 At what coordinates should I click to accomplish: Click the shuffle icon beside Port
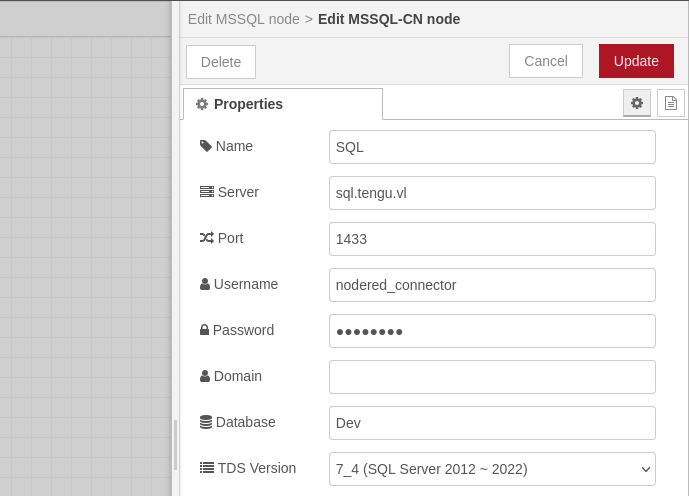[206, 238]
